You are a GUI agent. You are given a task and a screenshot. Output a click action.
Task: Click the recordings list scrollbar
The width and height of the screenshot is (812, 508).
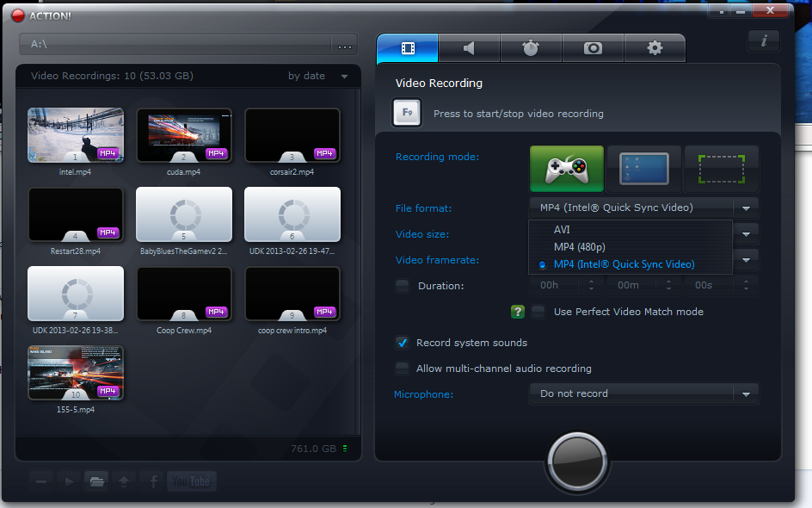coord(357,261)
